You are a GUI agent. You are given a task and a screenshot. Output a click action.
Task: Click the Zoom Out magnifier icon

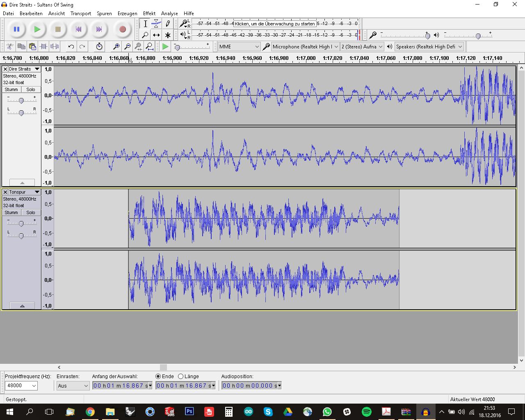pos(127,46)
